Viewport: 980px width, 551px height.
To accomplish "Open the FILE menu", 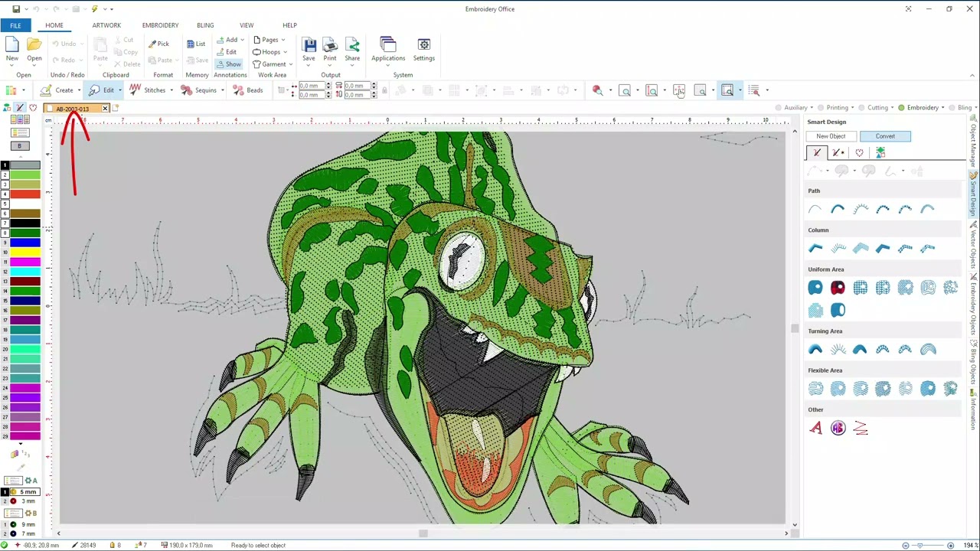I will pyautogui.click(x=15, y=25).
